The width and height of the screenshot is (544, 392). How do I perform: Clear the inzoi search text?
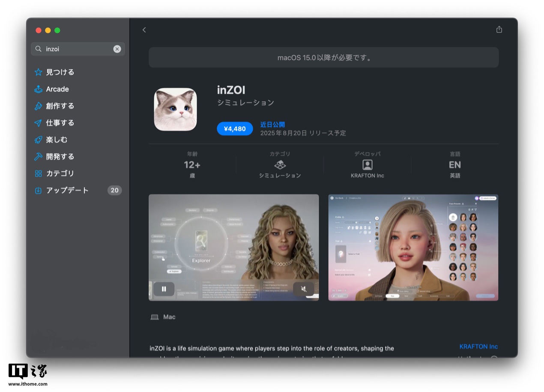click(117, 49)
